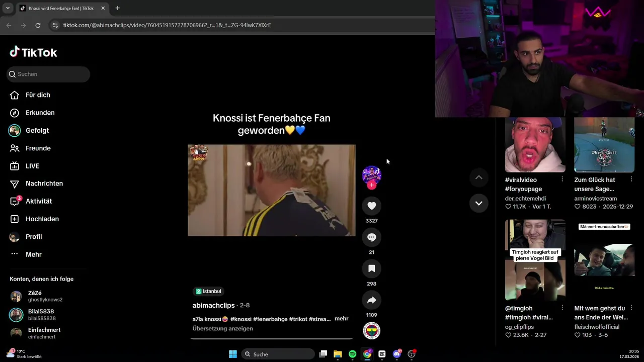Click the Knossi video player
The width and height of the screenshot is (644, 362).
tap(272, 191)
